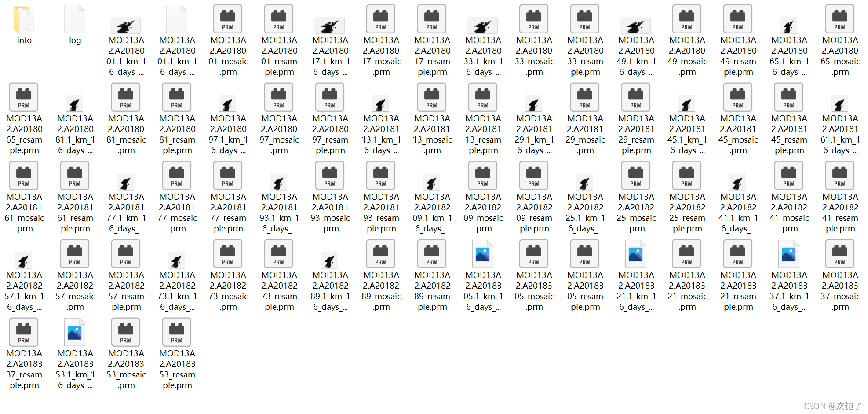Viewport: 868px width, 414px height.
Task: Select picture icon of A2018337.1_km_16_days file
Action: click(x=789, y=254)
